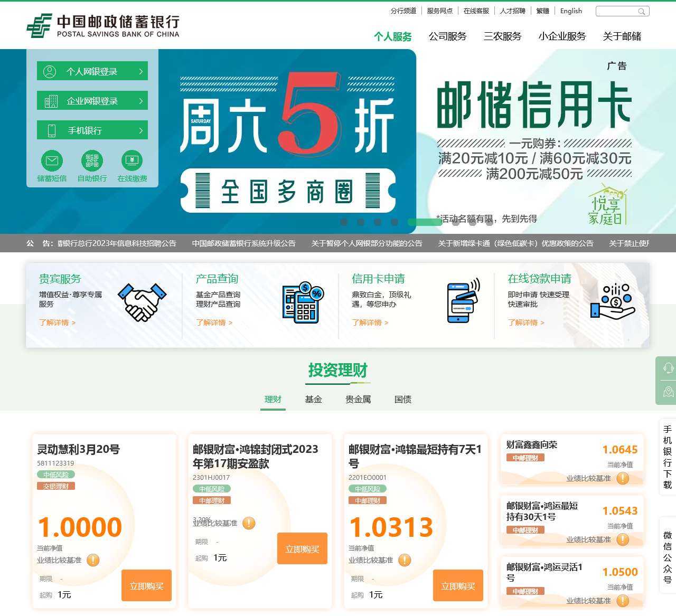Click the phone icon beside 手机银行 login

[x=52, y=130]
